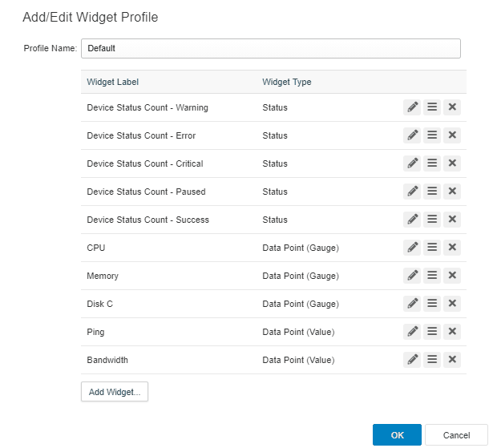Click reorder handle for the CPU row
493x448 pixels.
click(x=432, y=248)
